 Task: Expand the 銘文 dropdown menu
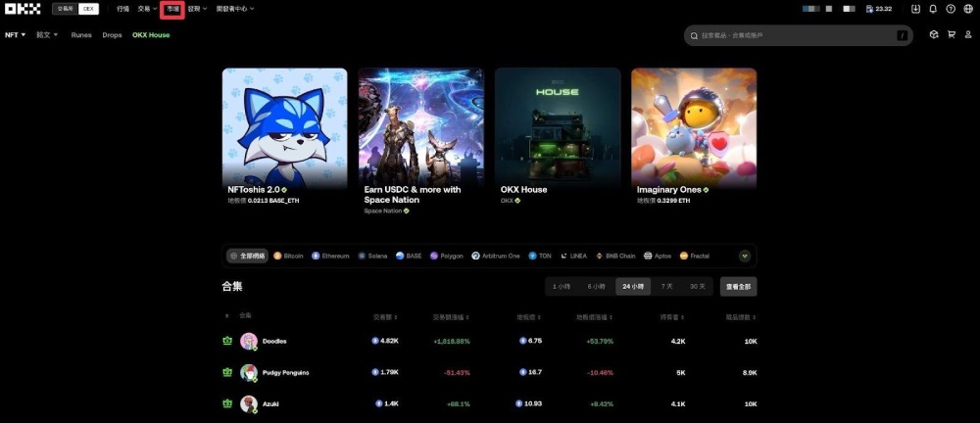tap(47, 35)
